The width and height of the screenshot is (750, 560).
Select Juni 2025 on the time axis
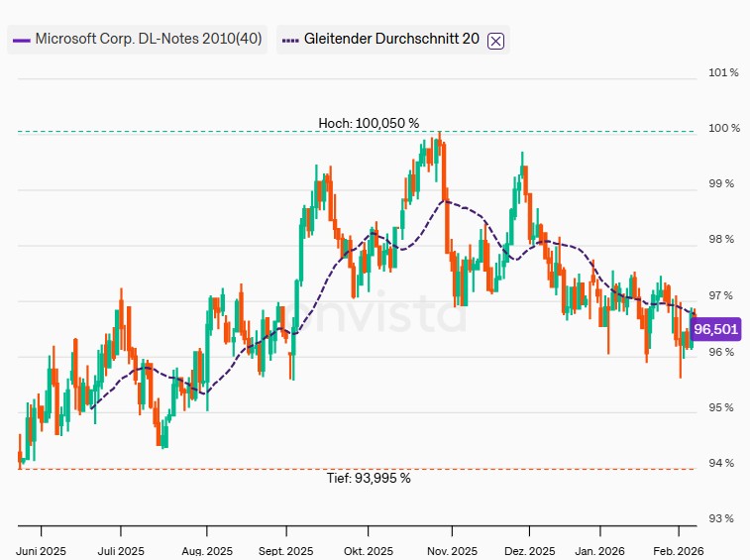[41, 550]
